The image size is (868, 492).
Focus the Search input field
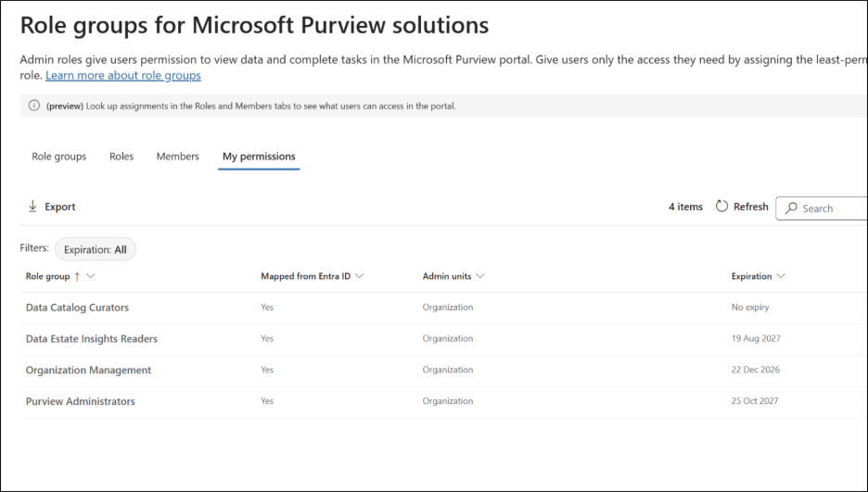coord(822,208)
